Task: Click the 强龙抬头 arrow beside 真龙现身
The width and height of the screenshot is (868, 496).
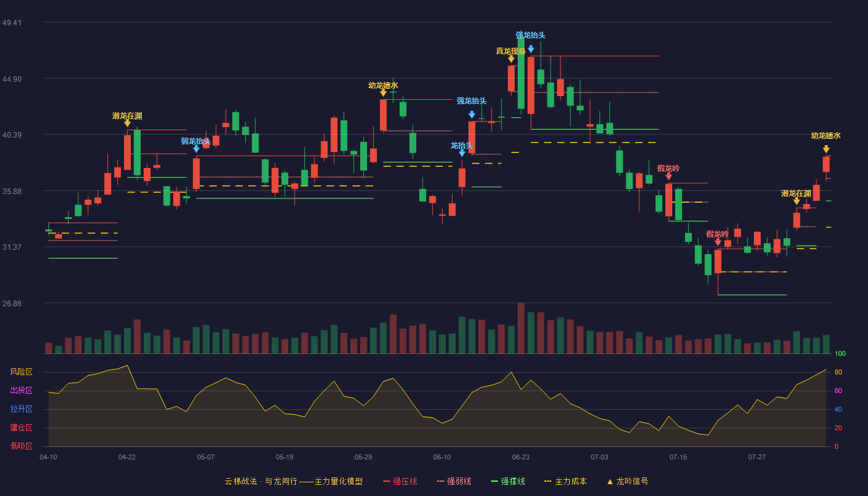Action: point(531,49)
